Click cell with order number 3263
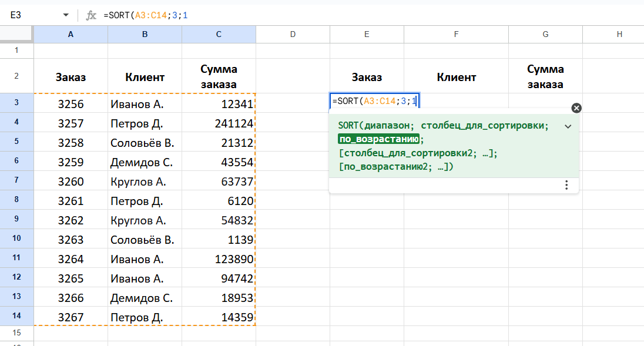This screenshot has height=346, width=644. click(71, 239)
